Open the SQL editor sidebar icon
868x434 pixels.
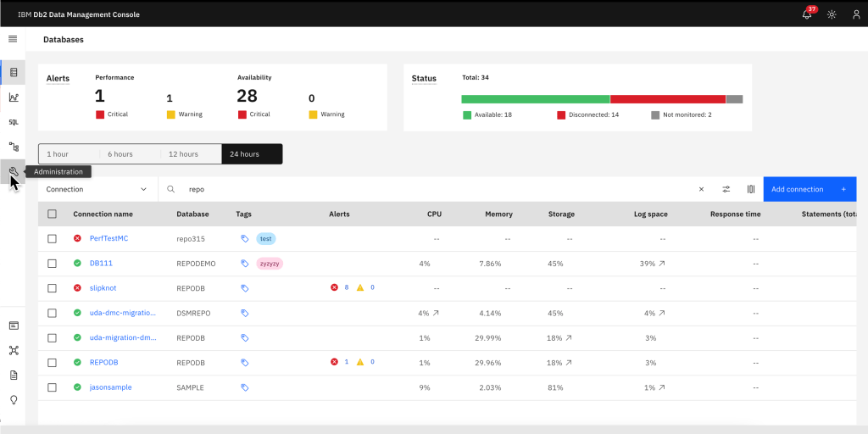click(x=13, y=122)
